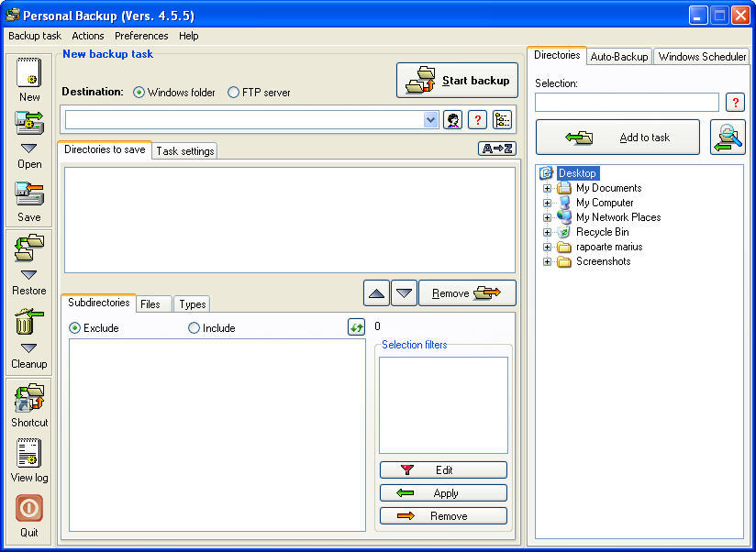Switch to the Types tab
756x552 pixels.
click(192, 304)
